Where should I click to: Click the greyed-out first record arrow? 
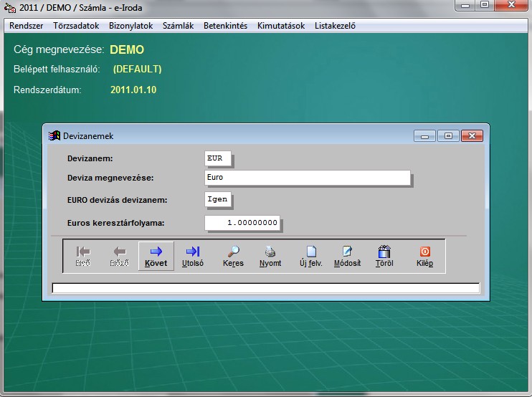pyautogui.click(x=83, y=256)
